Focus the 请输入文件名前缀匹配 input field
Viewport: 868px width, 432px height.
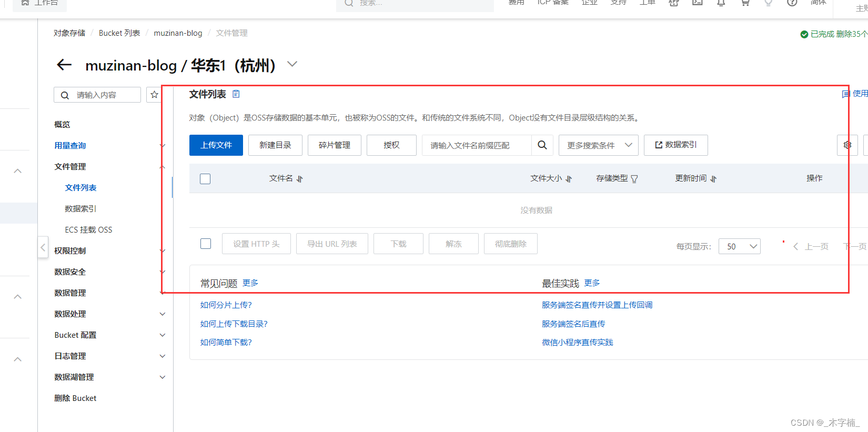pyautogui.click(x=477, y=145)
